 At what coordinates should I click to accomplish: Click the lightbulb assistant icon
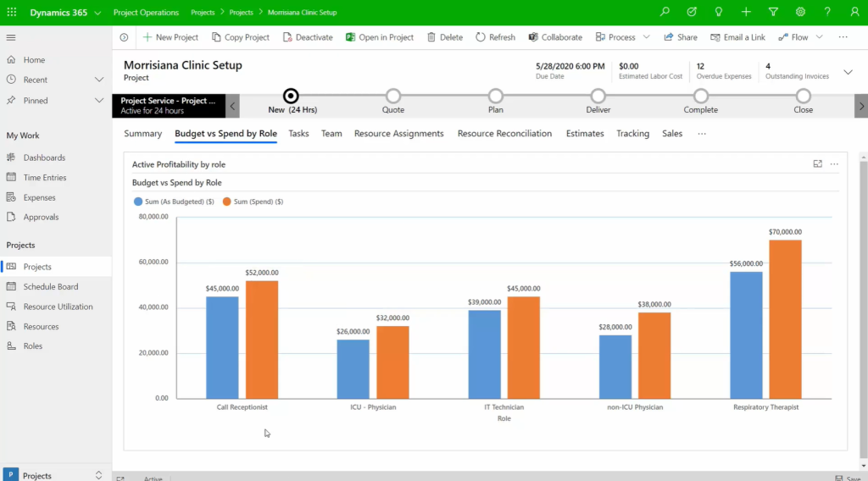click(719, 13)
